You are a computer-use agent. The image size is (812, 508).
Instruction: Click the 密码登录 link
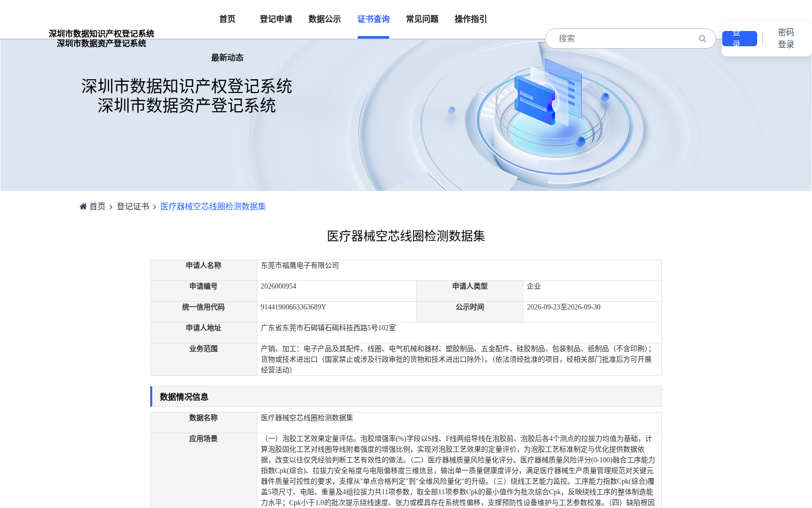[786, 39]
